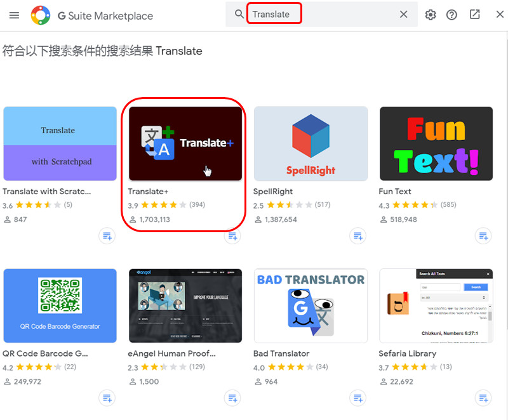Clear the Translate search query
508x420 pixels.
click(x=403, y=14)
